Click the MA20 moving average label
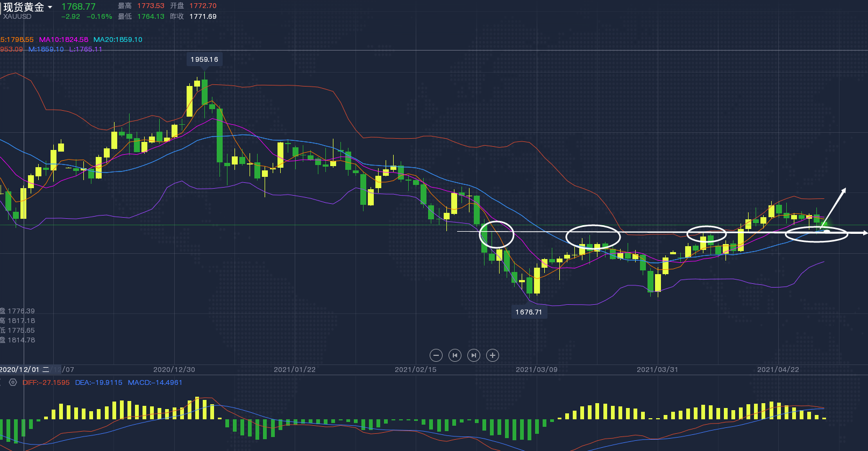Viewport: 868px width, 451px height. coord(118,40)
